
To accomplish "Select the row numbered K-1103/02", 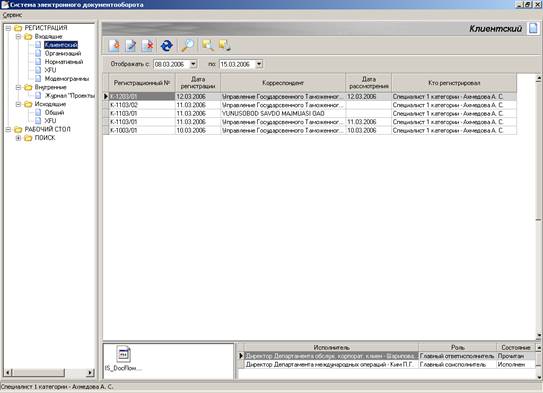I will coord(310,105).
